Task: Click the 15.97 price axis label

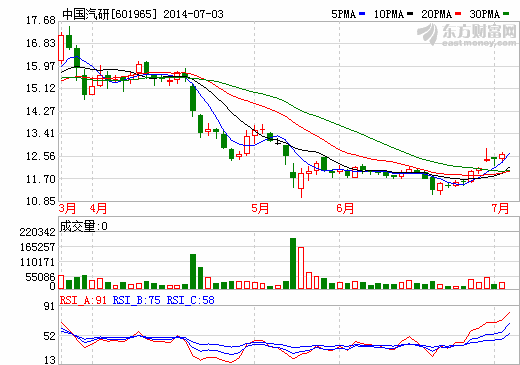Action: coord(41,66)
